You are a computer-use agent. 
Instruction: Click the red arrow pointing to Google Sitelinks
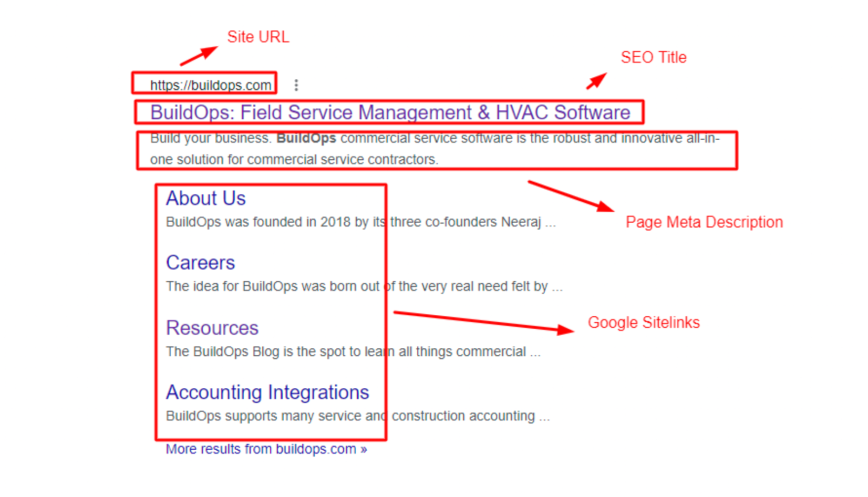pos(484,322)
